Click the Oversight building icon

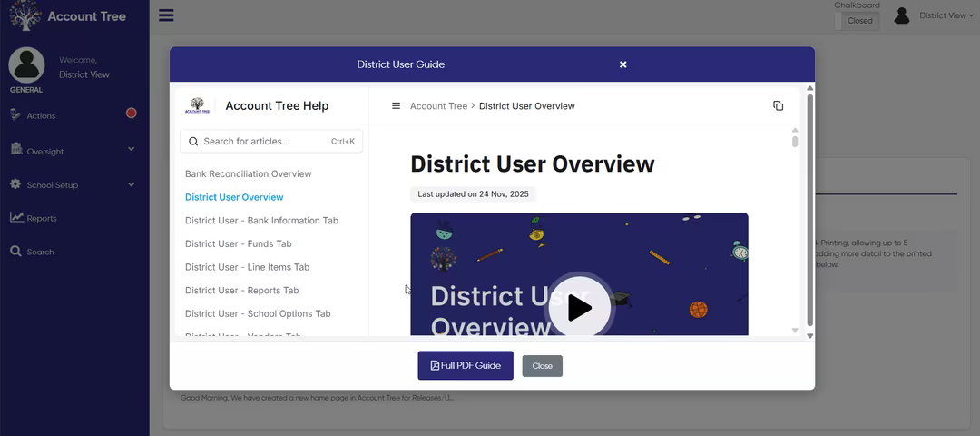click(16, 150)
